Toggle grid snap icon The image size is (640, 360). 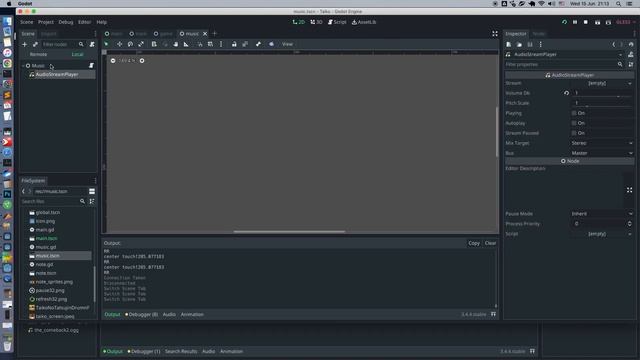pos(210,44)
